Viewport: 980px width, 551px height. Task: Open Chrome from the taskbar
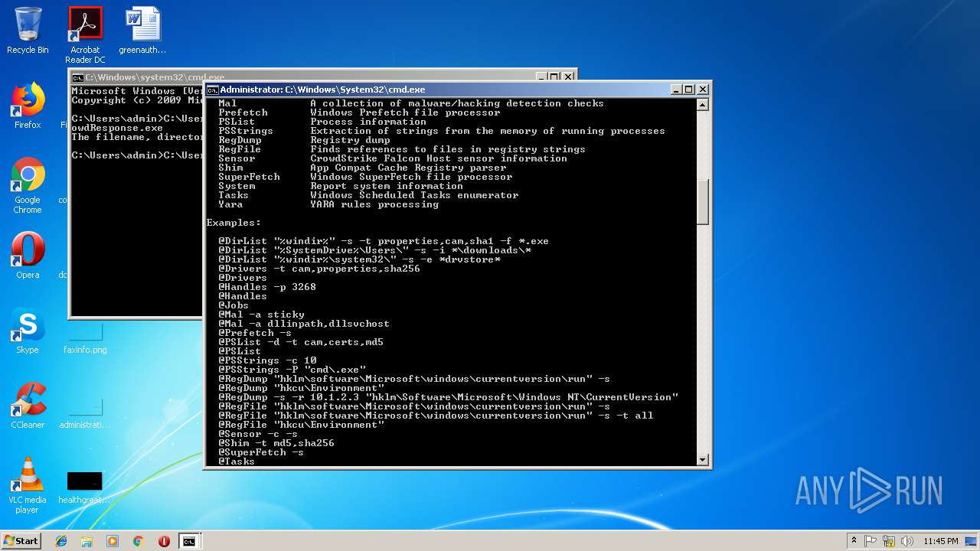(x=138, y=541)
